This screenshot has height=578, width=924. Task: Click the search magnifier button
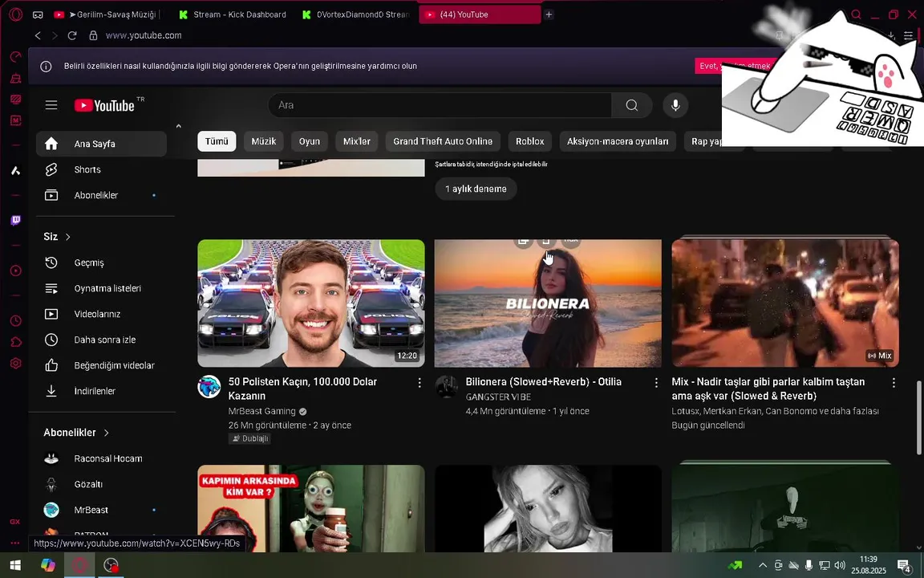tap(632, 105)
